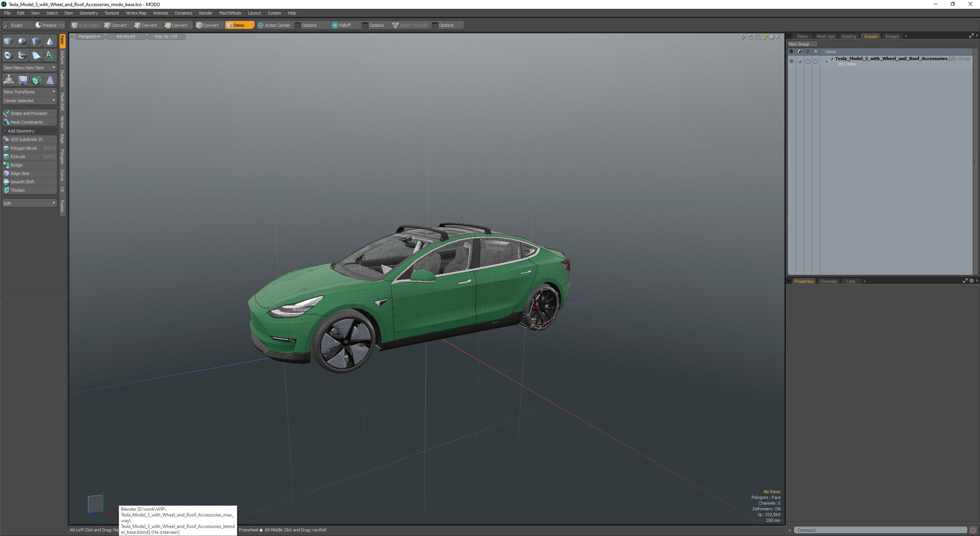Screen dimensions: 980x536
Task: Select the Torus primitive tool
Action: tap(8, 56)
